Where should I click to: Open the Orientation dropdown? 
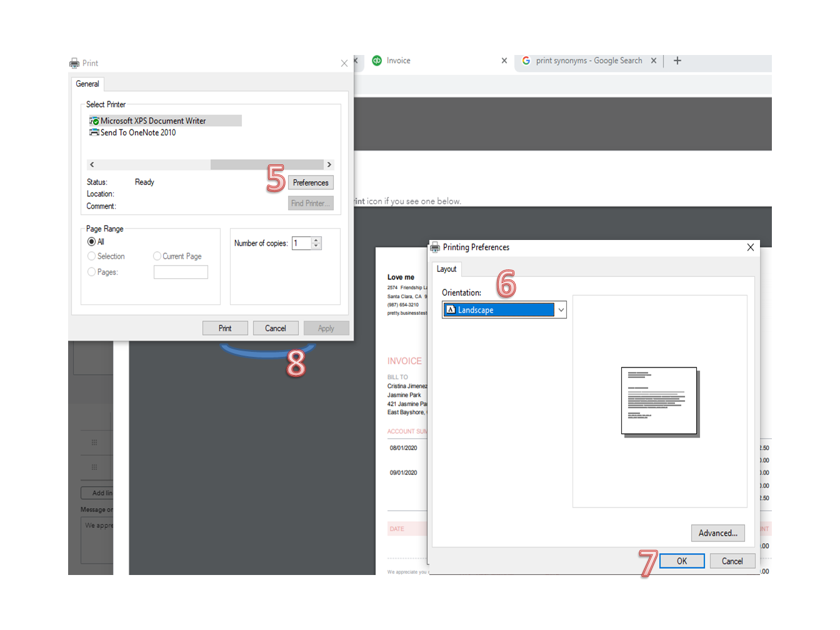(561, 309)
